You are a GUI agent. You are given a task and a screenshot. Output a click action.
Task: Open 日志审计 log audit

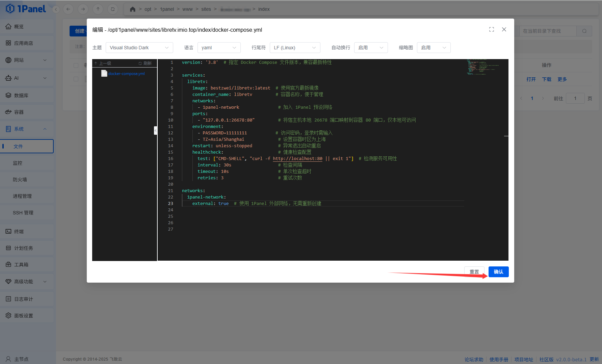(x=27, y=299)
